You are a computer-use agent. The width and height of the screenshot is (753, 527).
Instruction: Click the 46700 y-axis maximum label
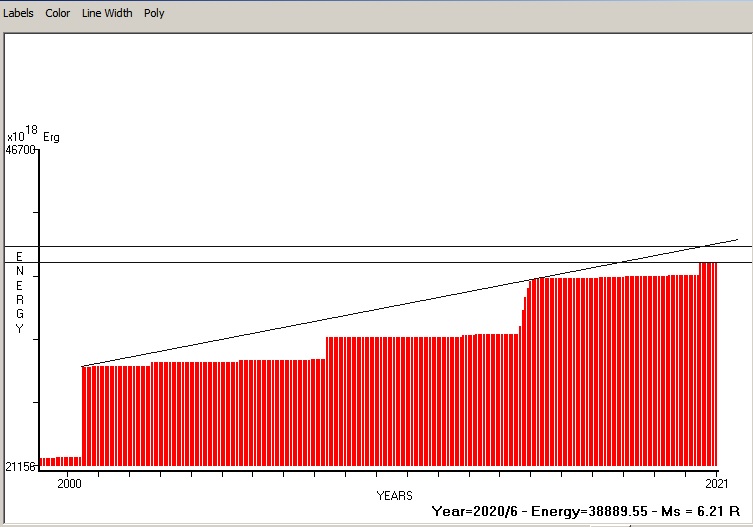[x=20, y=150]
